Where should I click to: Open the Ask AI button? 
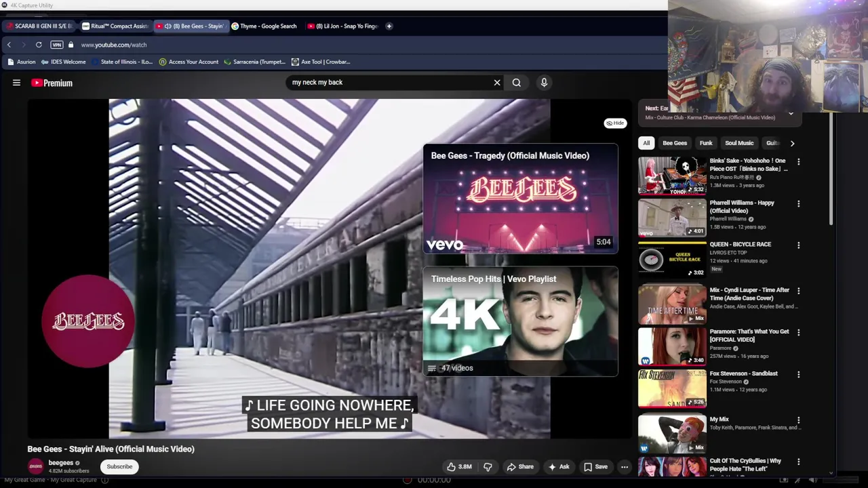coord(559,466)
